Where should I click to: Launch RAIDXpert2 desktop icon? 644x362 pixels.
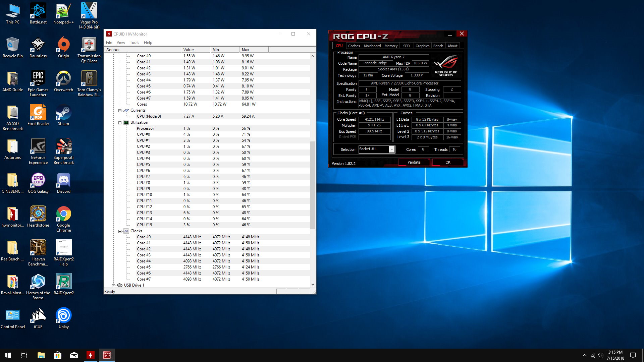tap(63, 284)
